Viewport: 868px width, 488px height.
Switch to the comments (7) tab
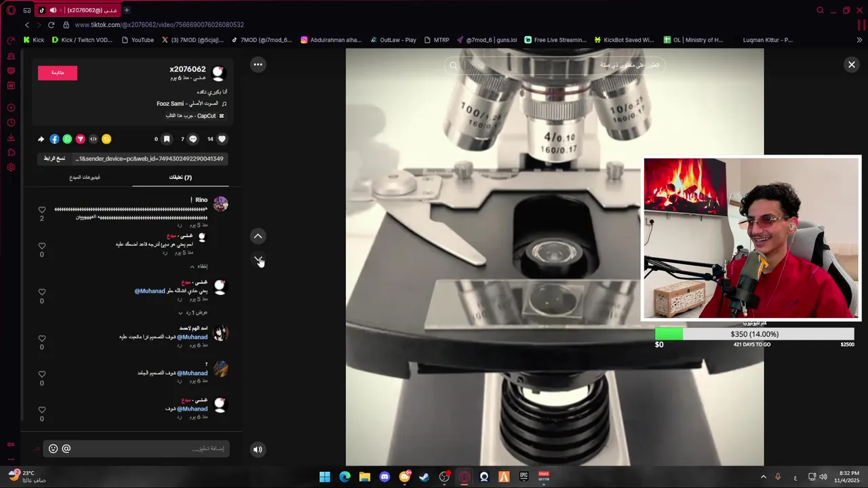pos(180,178)
